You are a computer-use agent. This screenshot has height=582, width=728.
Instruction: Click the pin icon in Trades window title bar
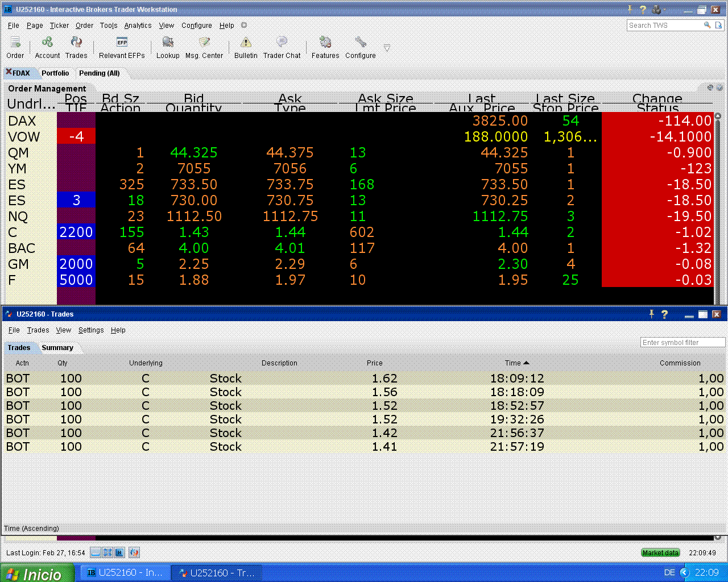(652, 314)
